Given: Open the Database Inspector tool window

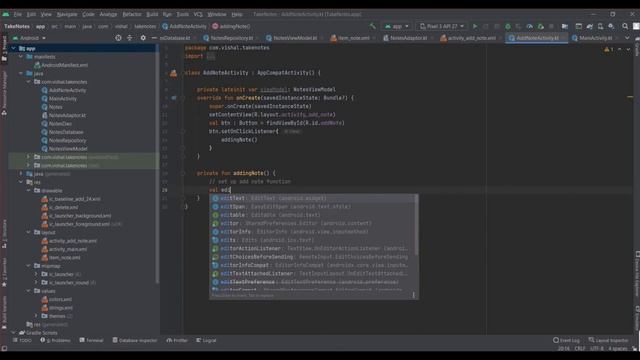Looking at the screenshot, I should (x=135, y=340).
